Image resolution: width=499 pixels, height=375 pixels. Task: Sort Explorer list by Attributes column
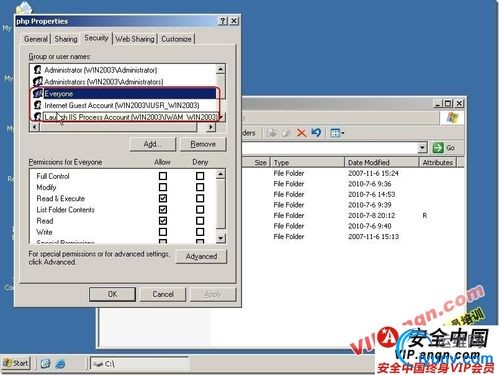point(437,163)
